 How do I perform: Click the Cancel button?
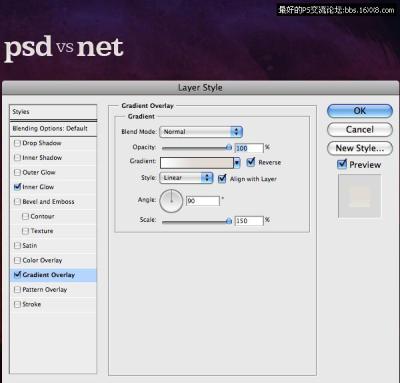360,129
